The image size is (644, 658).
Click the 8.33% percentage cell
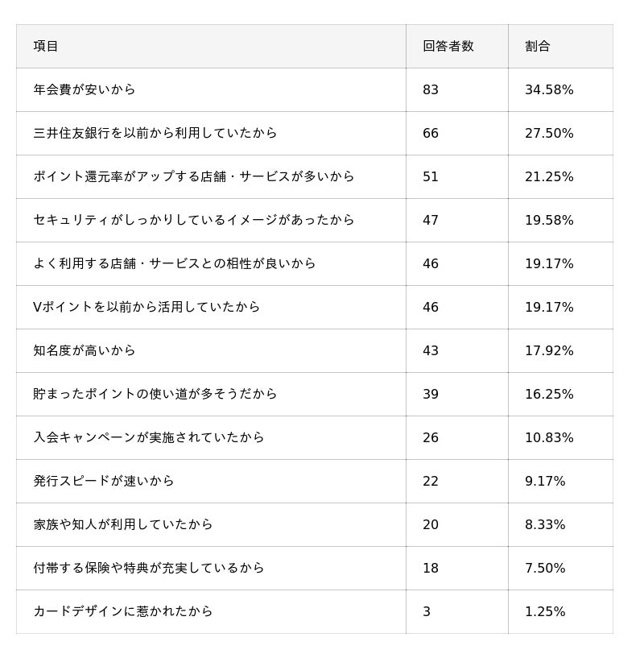pyautogui.click(x=545, y=525)
